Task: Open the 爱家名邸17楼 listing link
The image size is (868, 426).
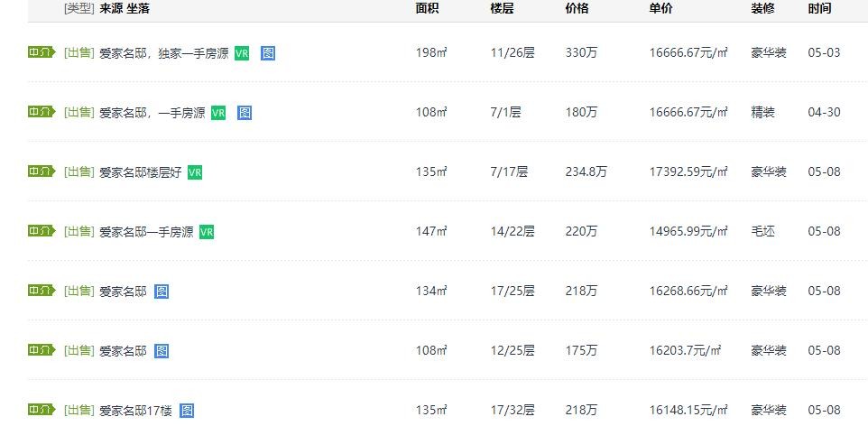Action: point(134,411)
